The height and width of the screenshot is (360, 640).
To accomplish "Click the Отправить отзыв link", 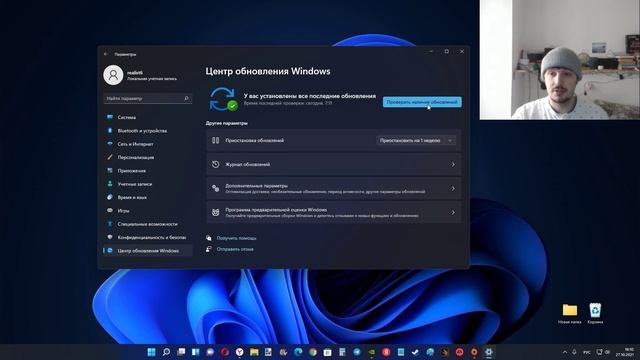I will tap(235, 249).
